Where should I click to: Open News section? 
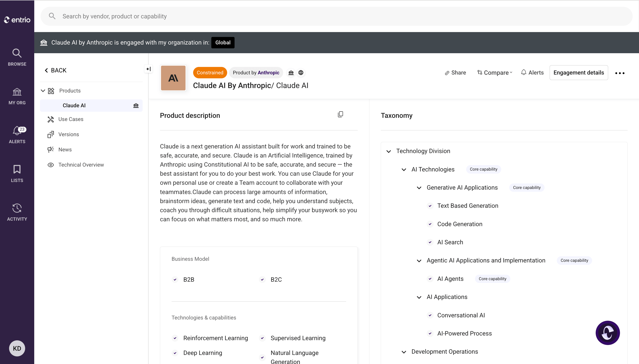point(65,149)
